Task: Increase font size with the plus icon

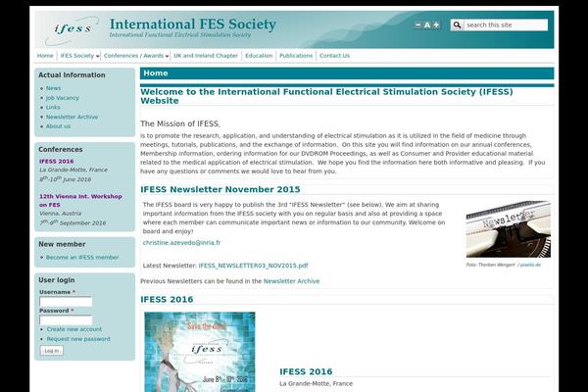Action: point(436,25)
